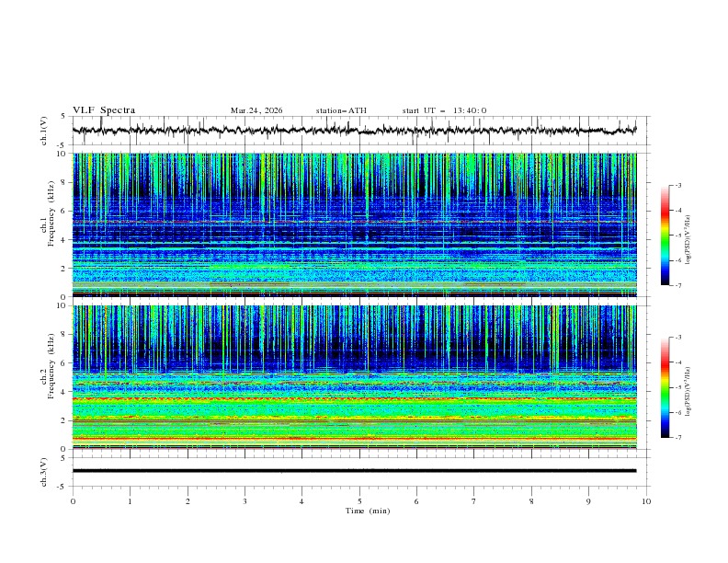This screenshot has width=728, height=563.
Task: Click time axis tick label "5"
Action: [x=359, y=501]
